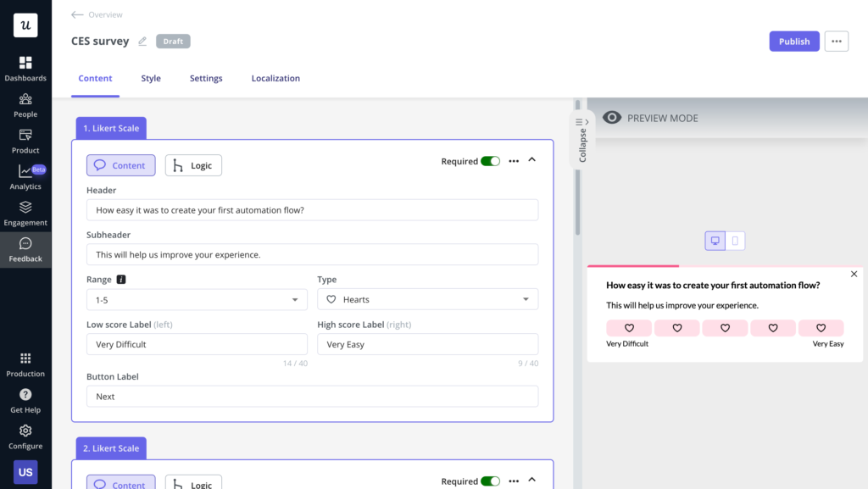The image size is (868, 489).
Task: Click the pencil icon to rename CES survey
Action: (x=142, y=41)
